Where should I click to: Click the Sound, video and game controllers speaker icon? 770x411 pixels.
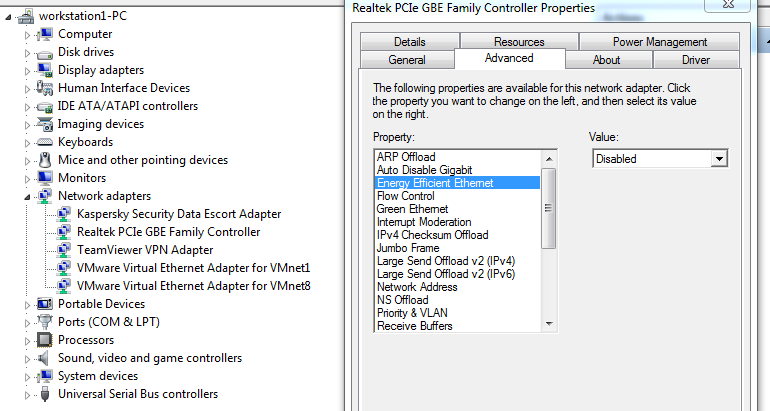[x=44, y=358]
